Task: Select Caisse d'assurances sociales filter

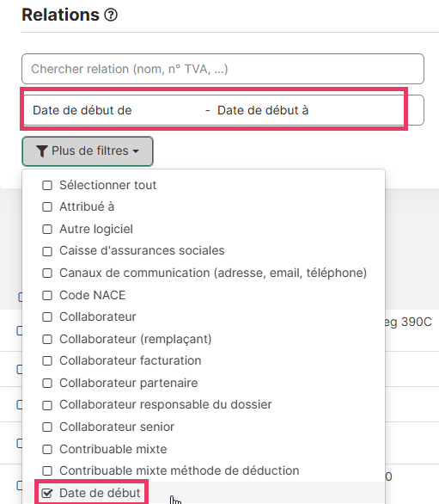Action: tap(47, 251)
